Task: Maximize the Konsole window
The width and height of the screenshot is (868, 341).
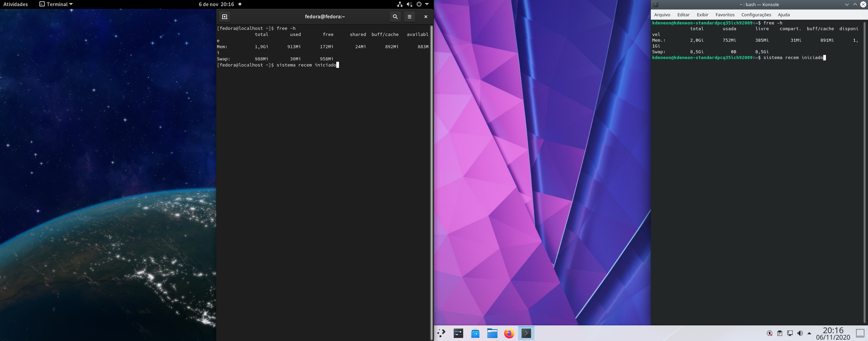Action: click(855, 4)
